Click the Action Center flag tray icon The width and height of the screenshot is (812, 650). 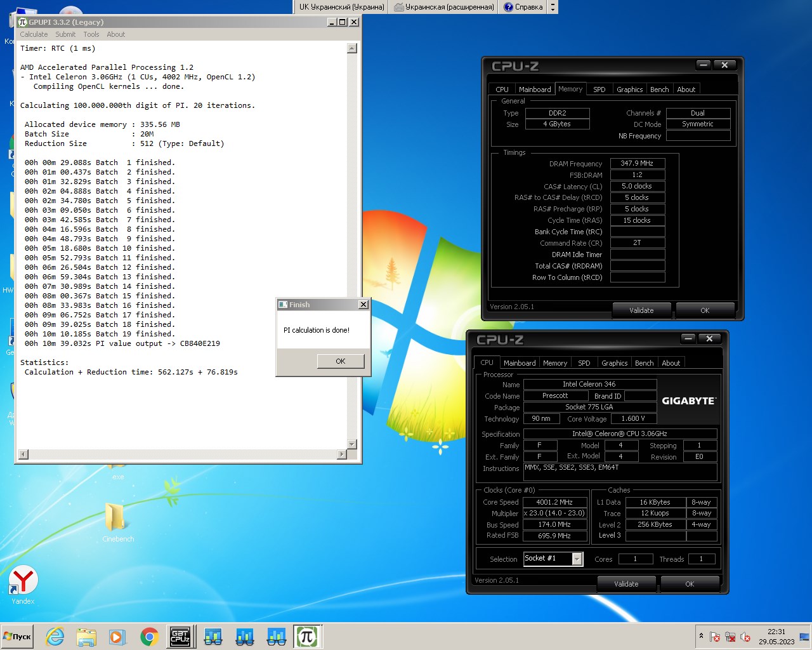pos(715,637)
